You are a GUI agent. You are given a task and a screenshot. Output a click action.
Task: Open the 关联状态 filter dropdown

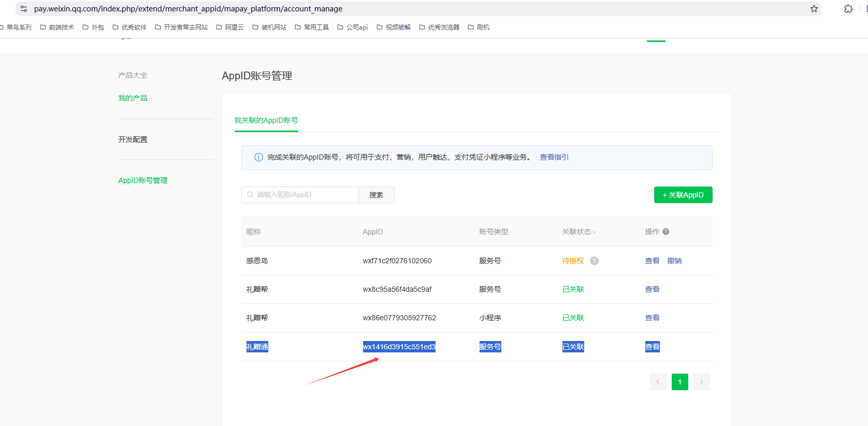coord(580,232)
